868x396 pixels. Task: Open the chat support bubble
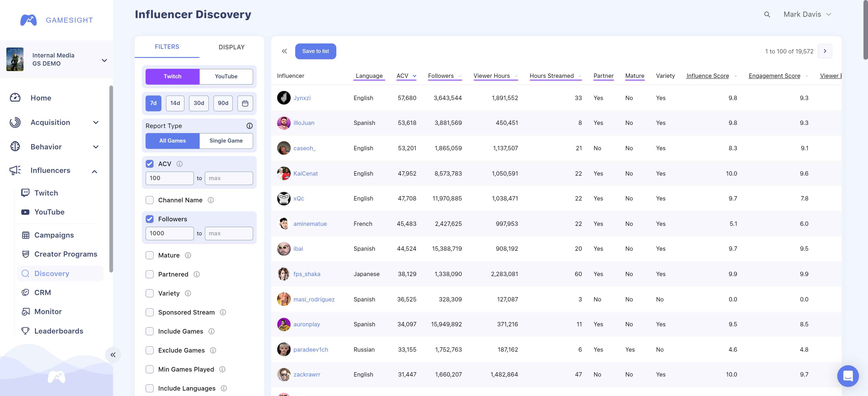pyautogui.click(x=848, y=376)
